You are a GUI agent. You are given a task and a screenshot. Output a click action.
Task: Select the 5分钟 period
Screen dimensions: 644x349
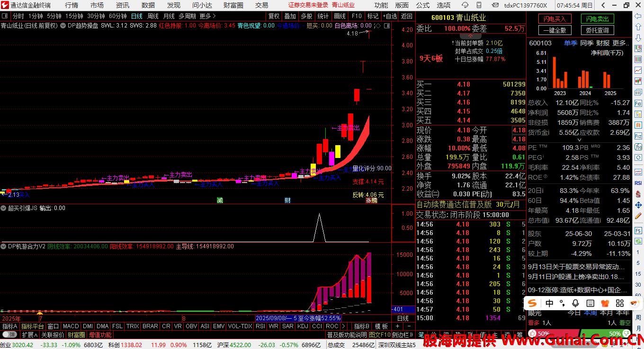pos(54,16)
